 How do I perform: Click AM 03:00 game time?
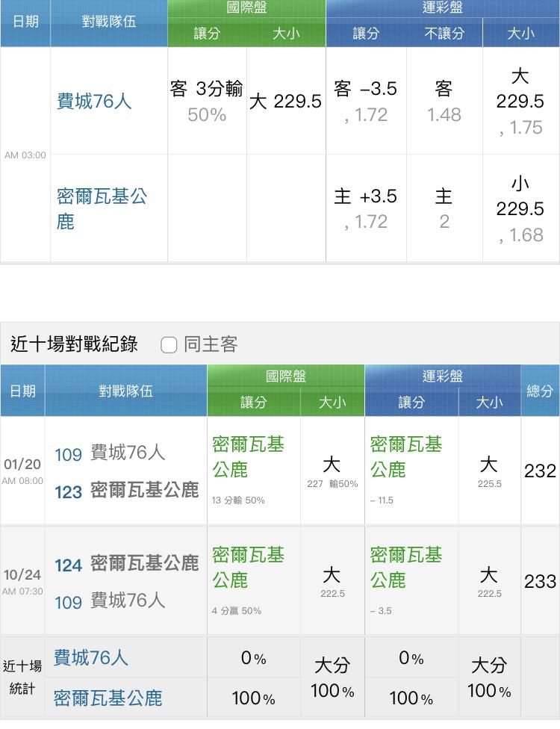(x=25, y=155)
